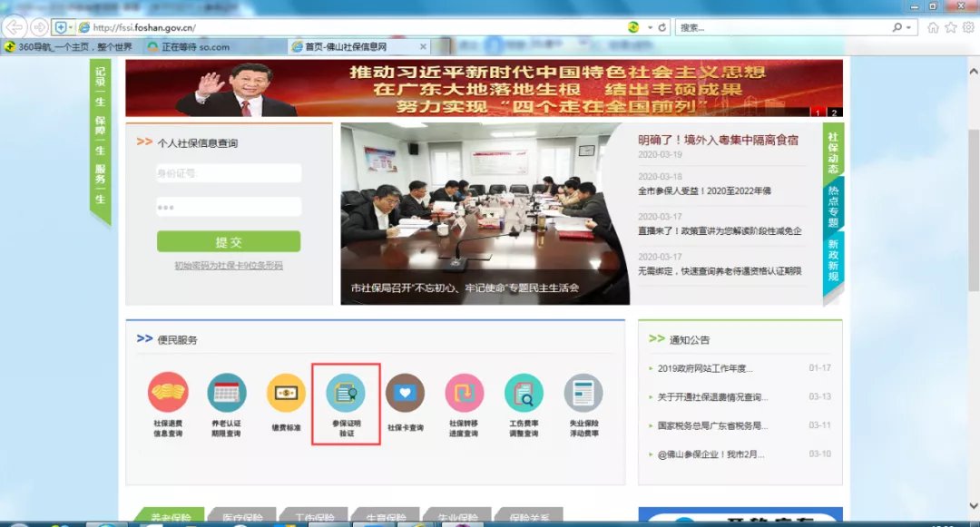The image size is (980, 527).
Task: Refresh the page with the reload icon
Action: (662, 27)
